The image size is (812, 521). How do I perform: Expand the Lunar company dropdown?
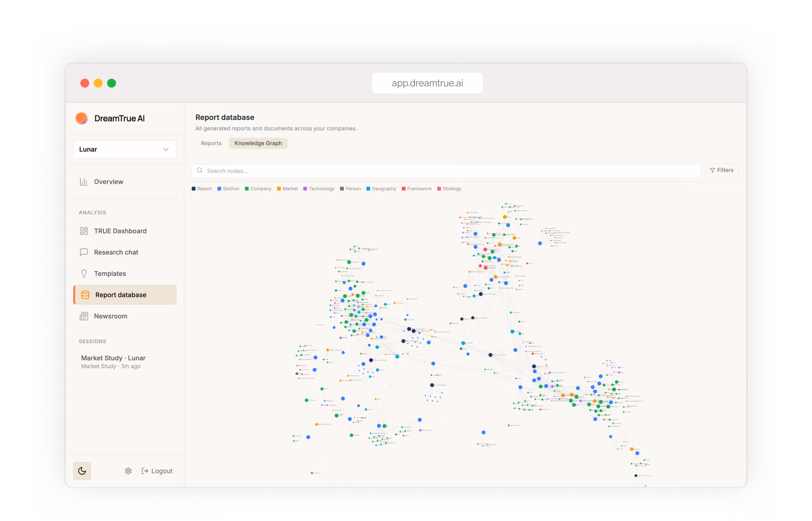coord(125,150)
